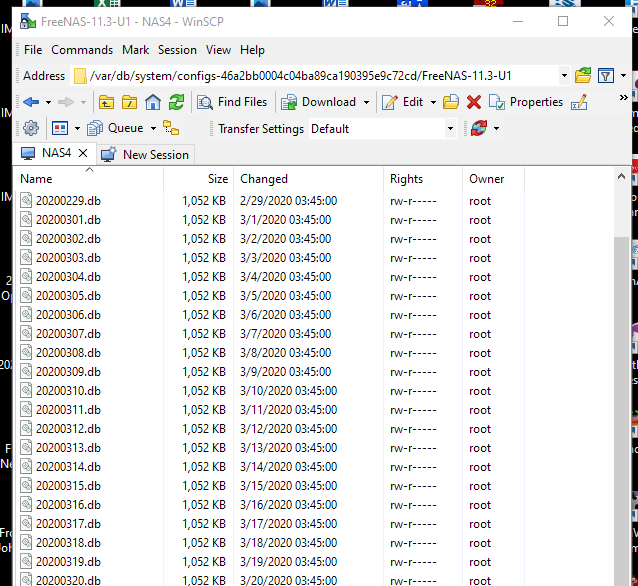Click the date 3/13/2020 03:45:00
This screenshot has height=586, width=638.
288,448
